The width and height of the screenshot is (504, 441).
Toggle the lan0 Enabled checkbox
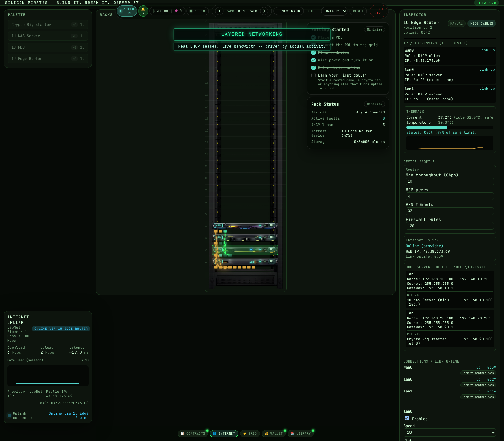[407, 418]
